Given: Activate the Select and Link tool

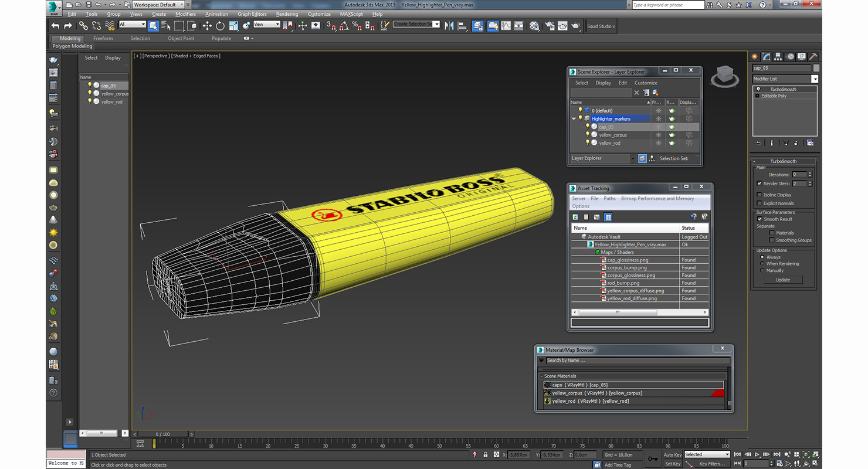Looking at the screenshot, I should (x=83, y=26).
